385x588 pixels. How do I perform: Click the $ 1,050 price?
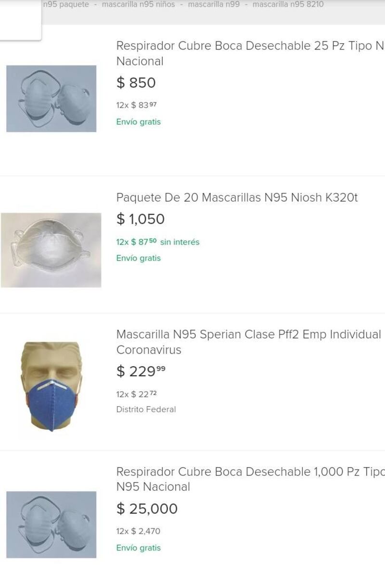click(141, 219)
